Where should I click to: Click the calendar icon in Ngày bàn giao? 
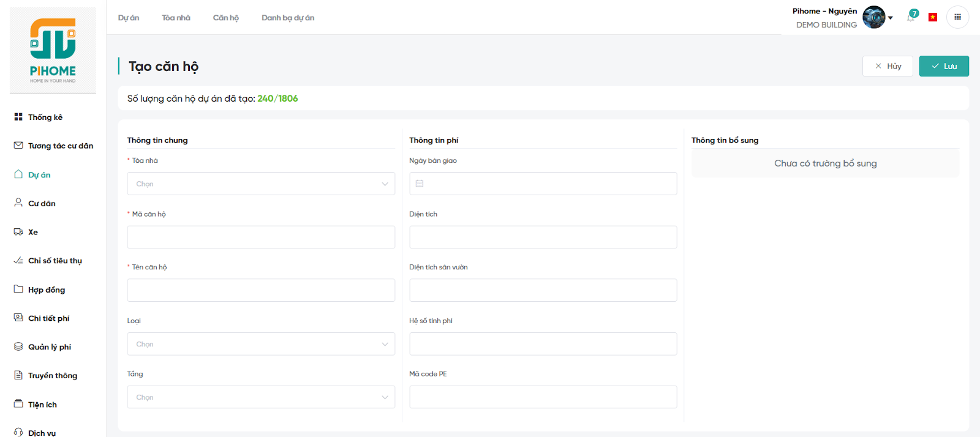pos(420,184)
